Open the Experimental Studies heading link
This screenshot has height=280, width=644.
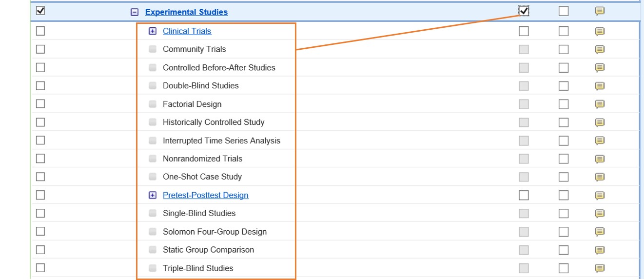[186, 12]
